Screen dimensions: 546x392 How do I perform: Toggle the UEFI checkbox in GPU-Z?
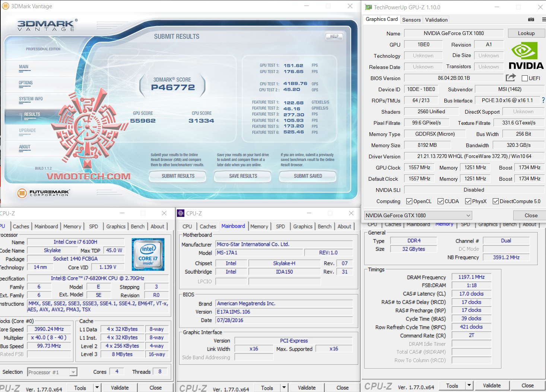[x=525, y=78]
